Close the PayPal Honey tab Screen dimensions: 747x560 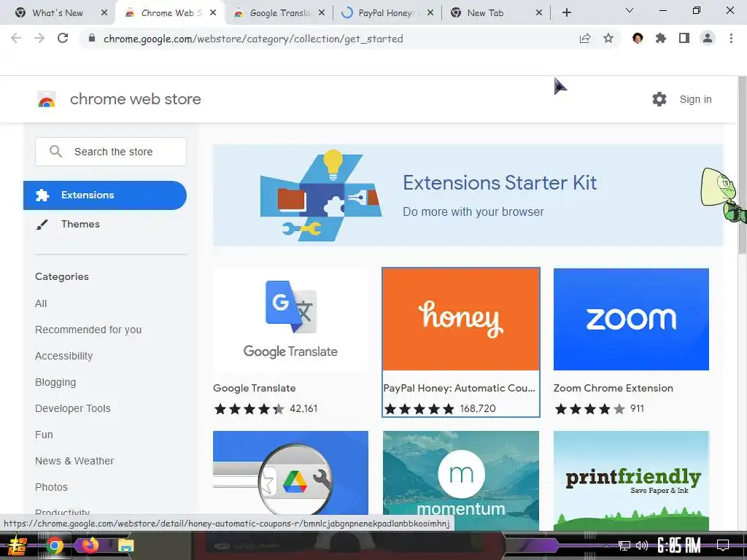(430, 13)
